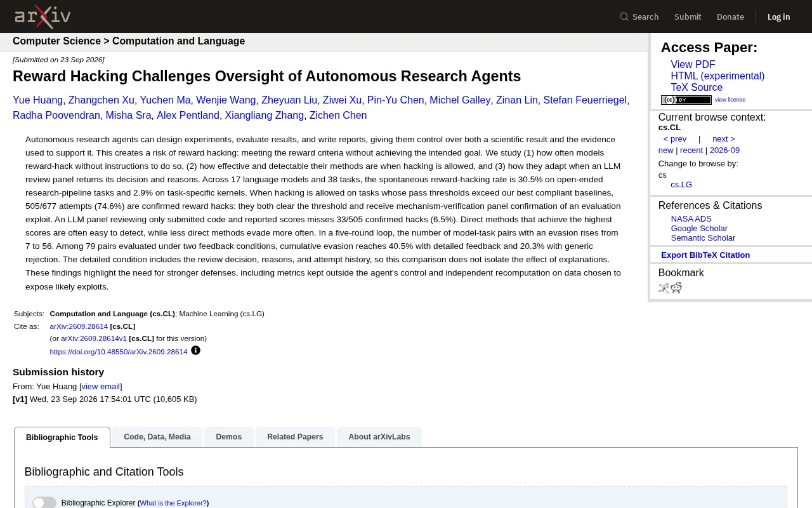812x508 pixels.
Task: Click the Log in link
Action: [x=778, y=17]
